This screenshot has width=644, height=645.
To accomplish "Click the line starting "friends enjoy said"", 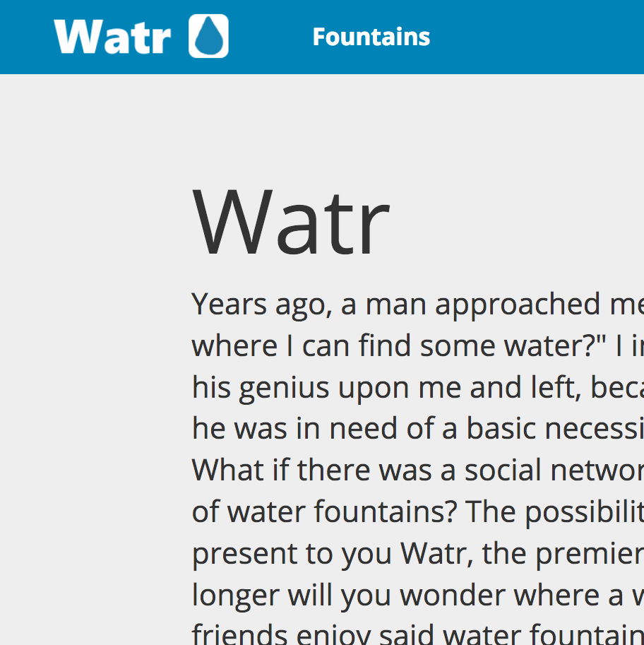I will pyautogui.click(x=417, y=632).
